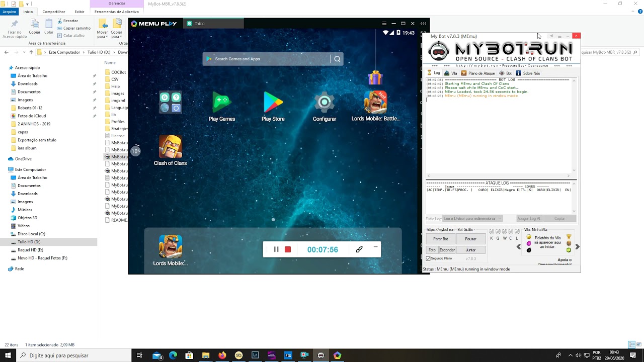The height and width of the screenshot is (362, 644).
Task: Click the recorder pen annotation icon
Action: pos(359,249)
